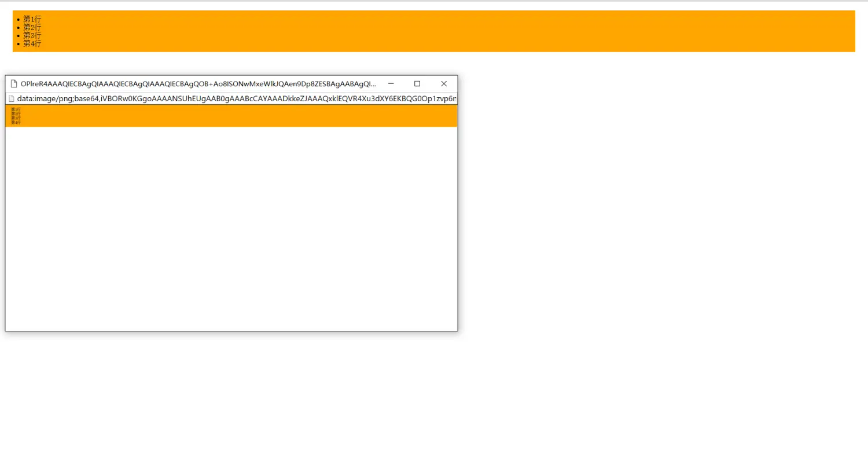Click the list item 第3行 in main page
This screenshot has height=461, width=868.
click(32, 35)
